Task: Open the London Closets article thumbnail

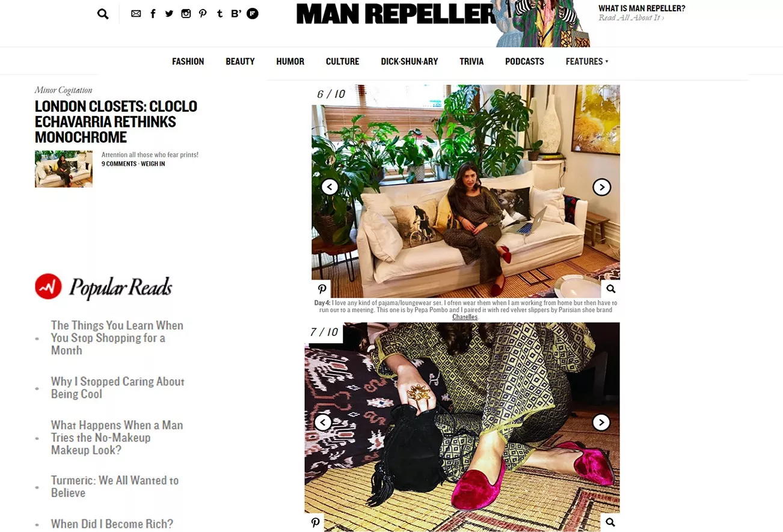Action: pos(64,169)
